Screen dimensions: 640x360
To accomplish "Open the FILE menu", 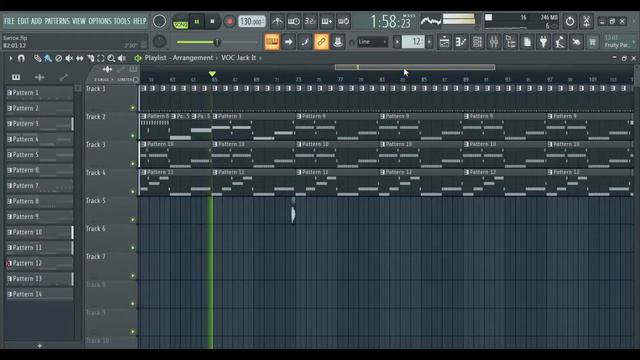I will click(9, 21).
